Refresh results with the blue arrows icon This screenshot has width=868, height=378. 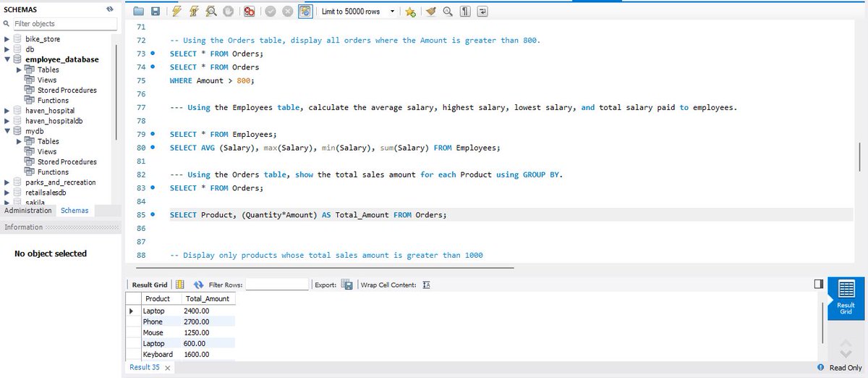click(x=198, y=285)
